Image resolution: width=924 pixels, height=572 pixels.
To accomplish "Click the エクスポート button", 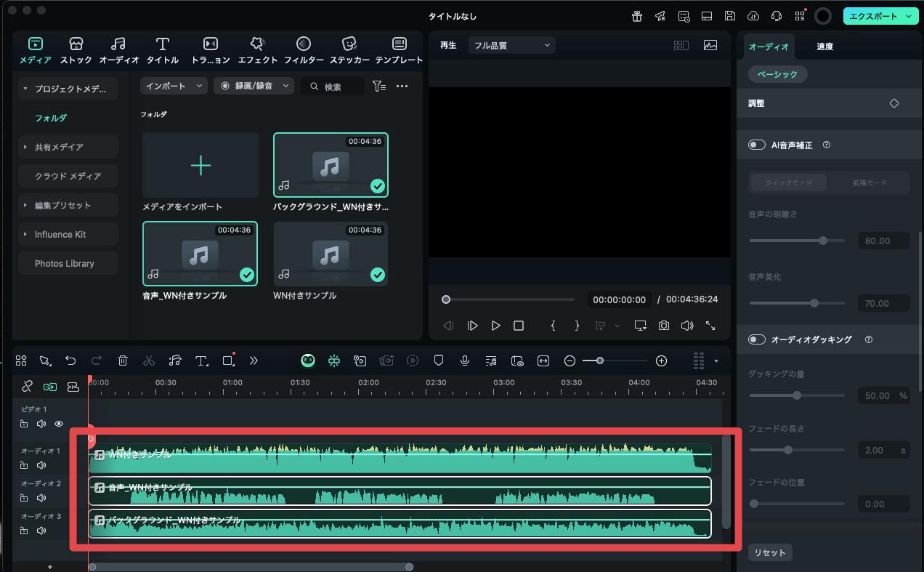I will click(875, 16).
